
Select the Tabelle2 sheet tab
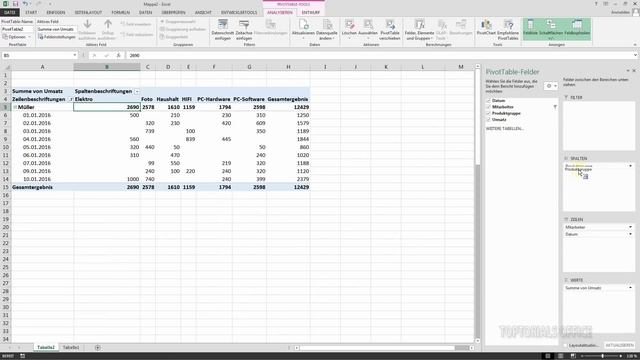click(x=46, y=347)
